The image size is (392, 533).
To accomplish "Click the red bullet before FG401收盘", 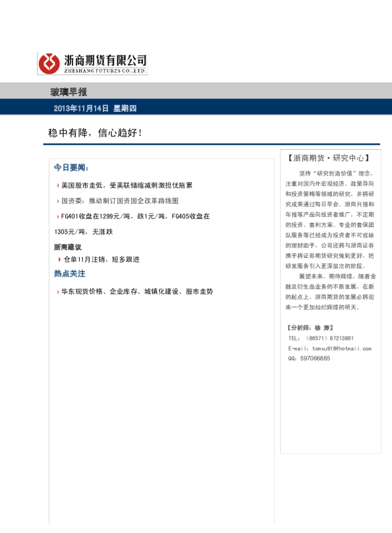I will tap(58, 216).
